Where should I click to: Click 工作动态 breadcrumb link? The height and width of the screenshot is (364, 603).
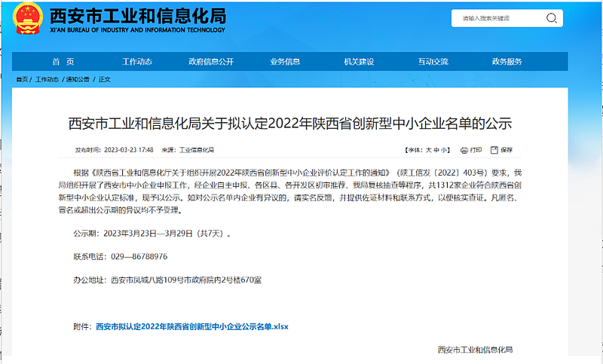(x=47, y=79)
